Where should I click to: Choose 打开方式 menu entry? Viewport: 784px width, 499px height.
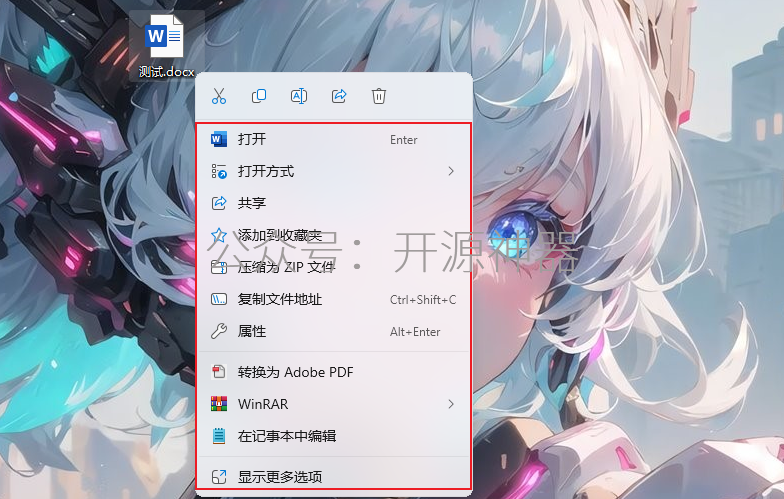pos(334,171)
